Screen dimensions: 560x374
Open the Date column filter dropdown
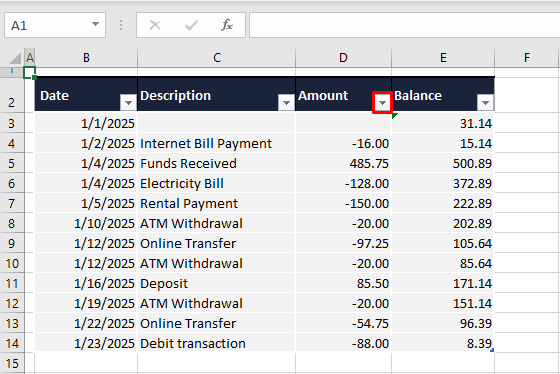[128, 103]
